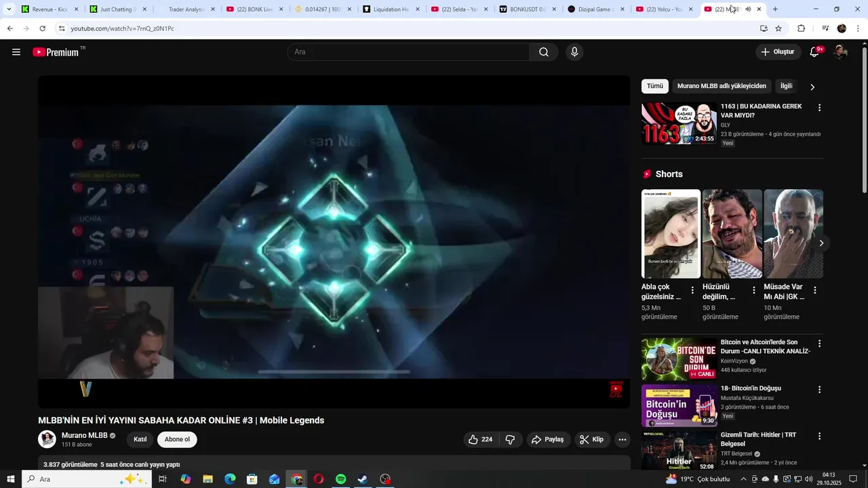Open File Explorer from the taskbar
The width and height of the screenshot is (868, 488).
point(208,479)
